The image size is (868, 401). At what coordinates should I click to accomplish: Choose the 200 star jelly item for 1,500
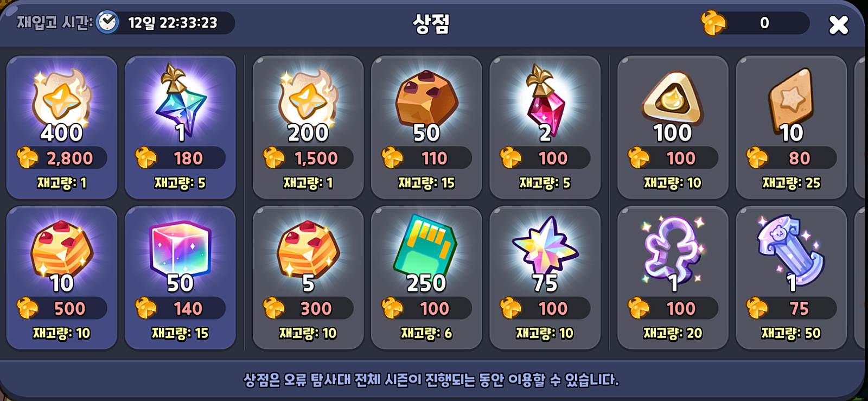pyautogui.click(x=308, y=127)
